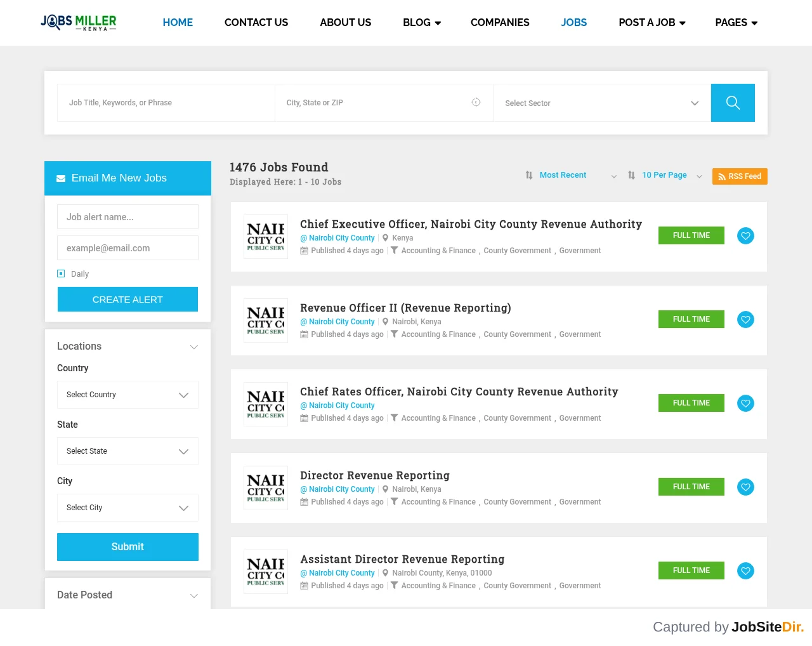Image resolution: width=812 pixels, height=646 pixels.
Task: Open the RSS Feed button
Action: [740, 176]
